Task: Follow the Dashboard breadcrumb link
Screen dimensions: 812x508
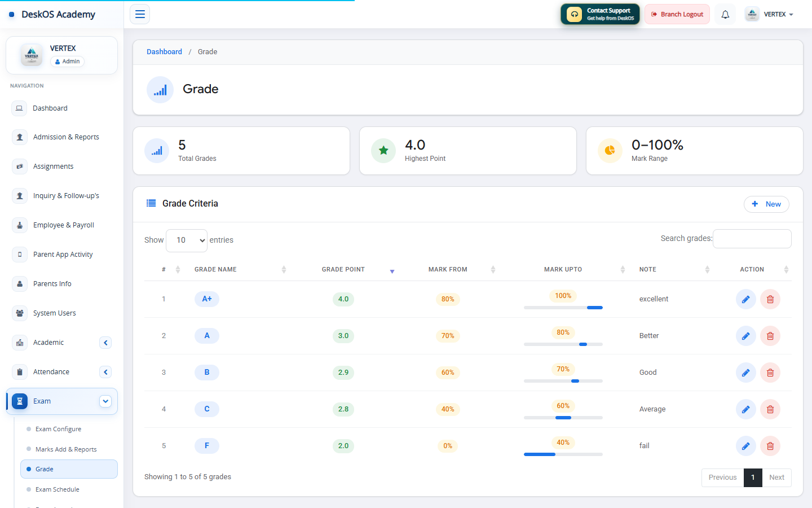Action: [x=164, y=52]
